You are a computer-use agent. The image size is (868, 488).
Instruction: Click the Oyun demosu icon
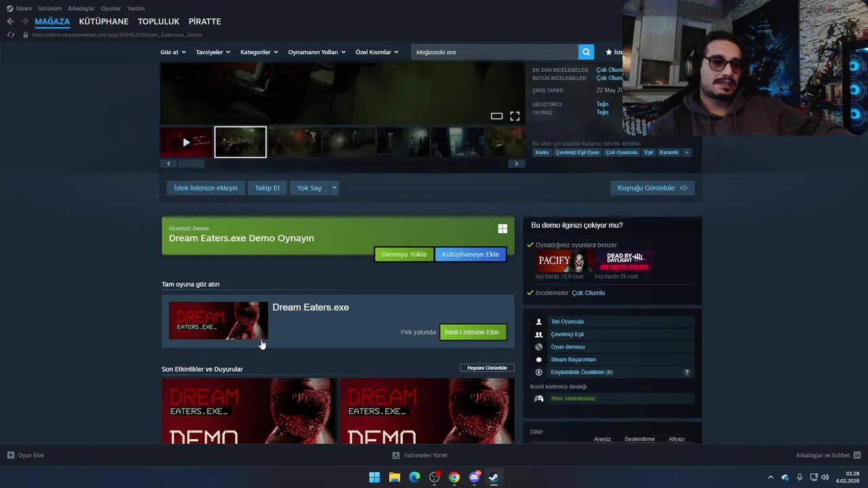click(x=539, y=347)
